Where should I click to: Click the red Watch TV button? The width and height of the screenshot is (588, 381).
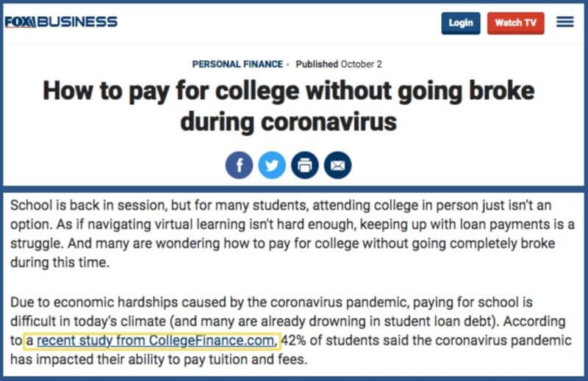[515, 23]
